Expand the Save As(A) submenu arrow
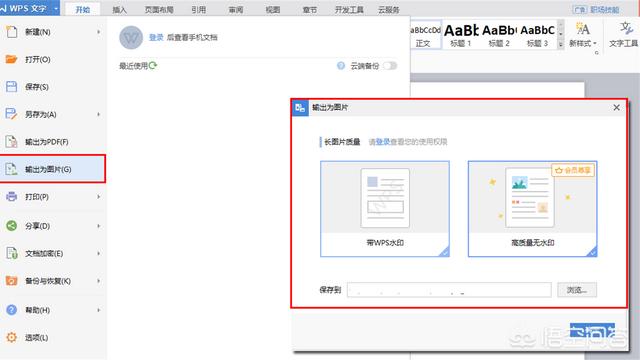This screenshot has width=640, height=360. click(98, 114)
